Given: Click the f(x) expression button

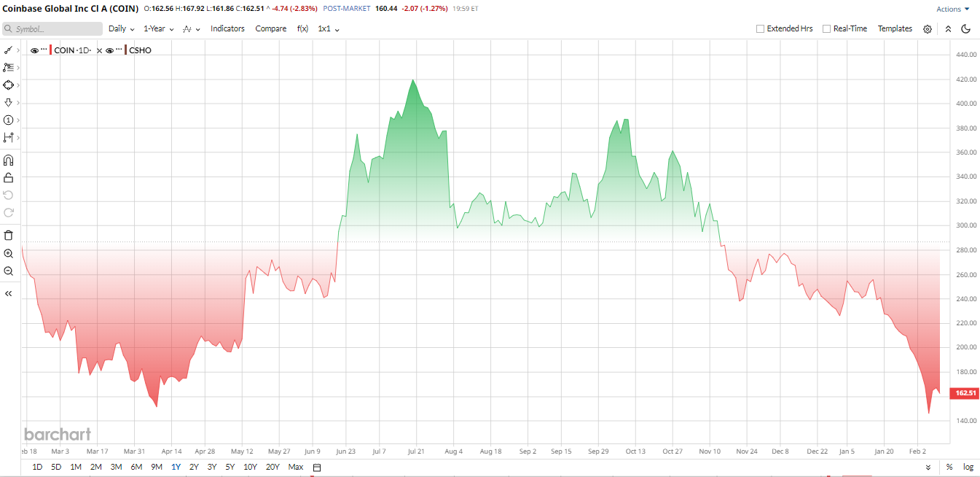Looking at the screenshot, I should coord(302,28).
